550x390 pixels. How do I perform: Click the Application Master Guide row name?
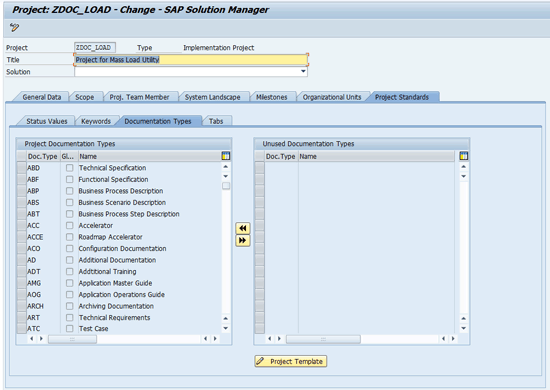click(x=115, y=283)
